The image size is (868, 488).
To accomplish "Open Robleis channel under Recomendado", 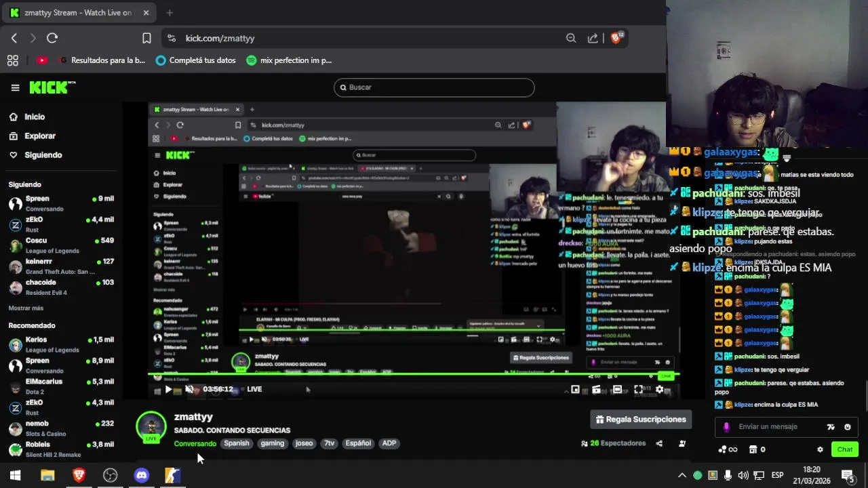I will [61, 449].
